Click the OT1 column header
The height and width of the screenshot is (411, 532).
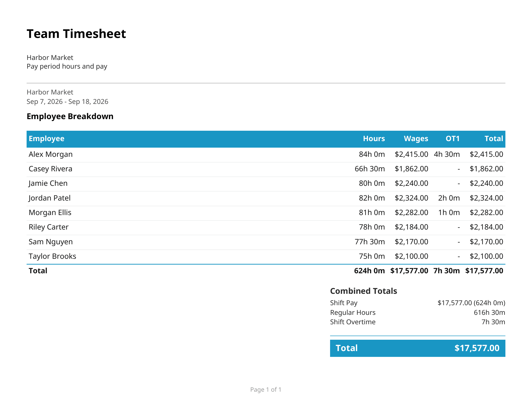[x=453, y=138]
